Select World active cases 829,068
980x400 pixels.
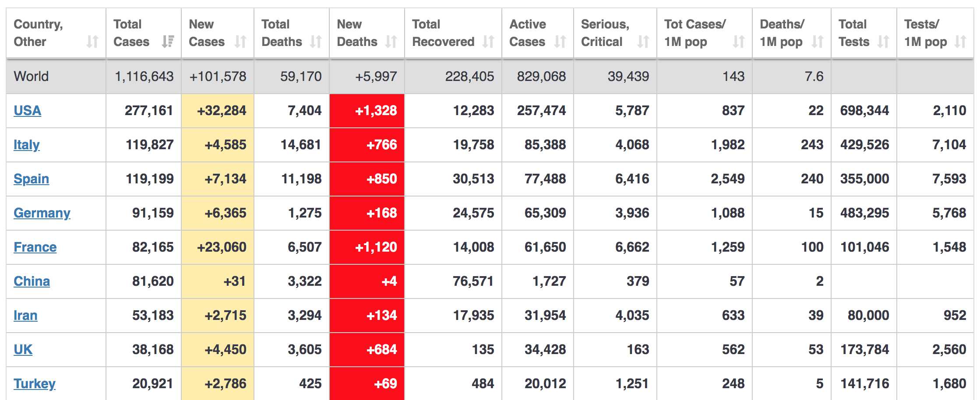[541, 77]
